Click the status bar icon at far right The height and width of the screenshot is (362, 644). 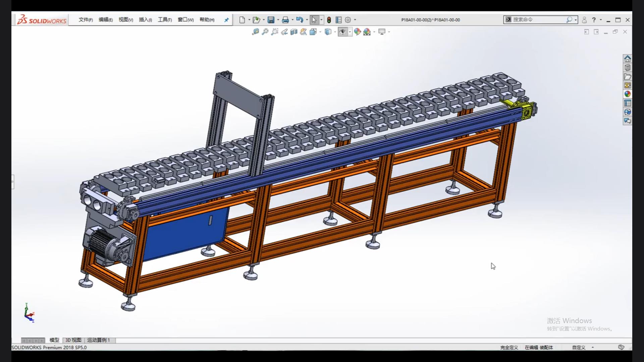[621, 347]
